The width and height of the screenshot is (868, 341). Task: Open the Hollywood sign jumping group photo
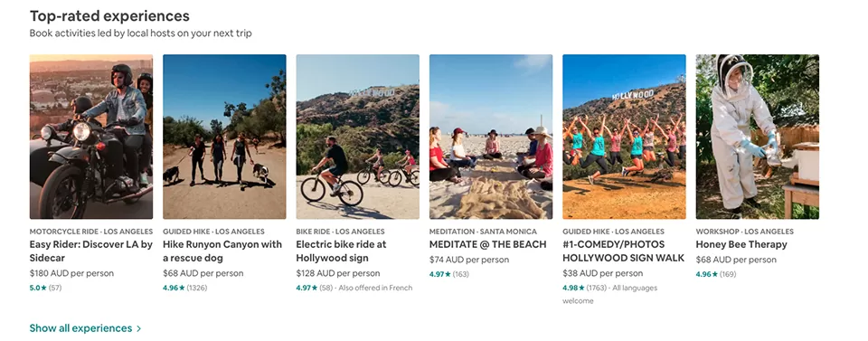click(624, 137)
